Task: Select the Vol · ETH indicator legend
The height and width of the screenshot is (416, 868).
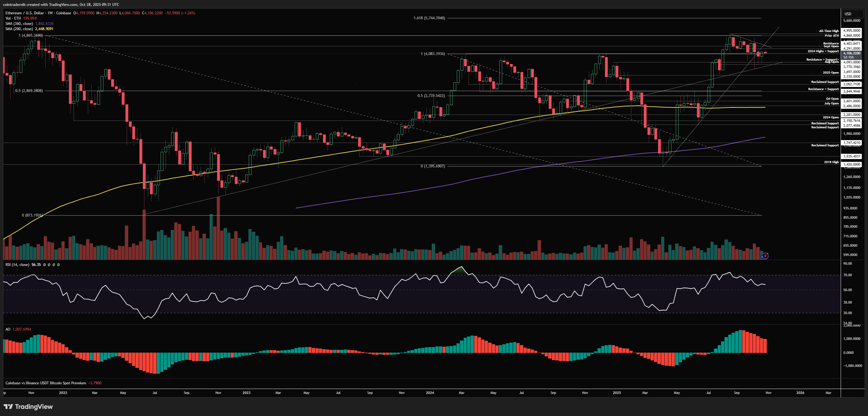Action: tap(13, 18)
